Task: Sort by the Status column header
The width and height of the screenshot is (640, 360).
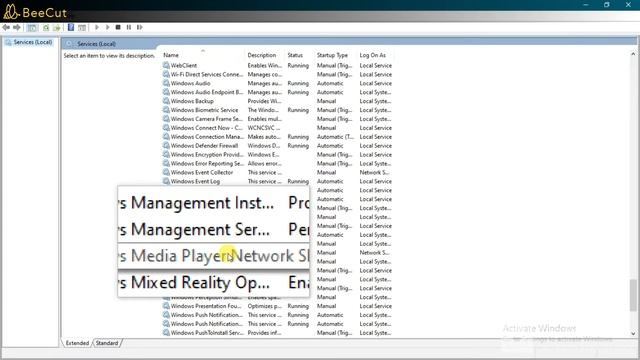Action: pyautogui.click(x=295, y=55)
